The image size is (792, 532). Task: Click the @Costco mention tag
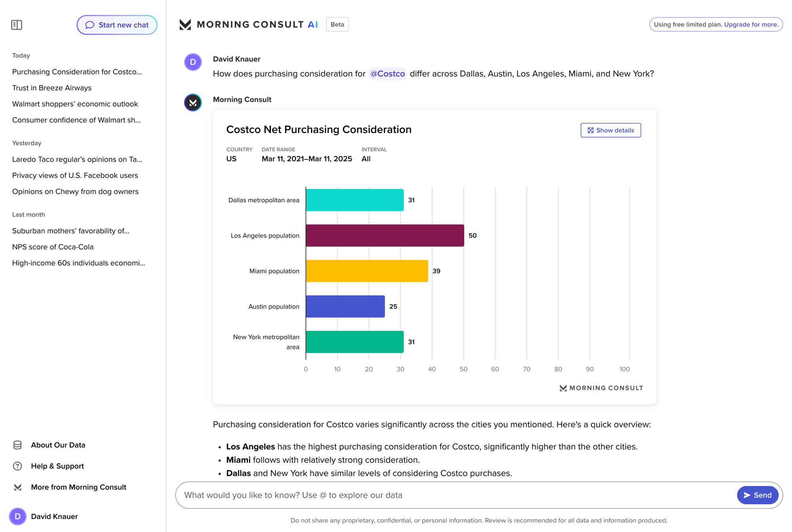tap(387, 74)
